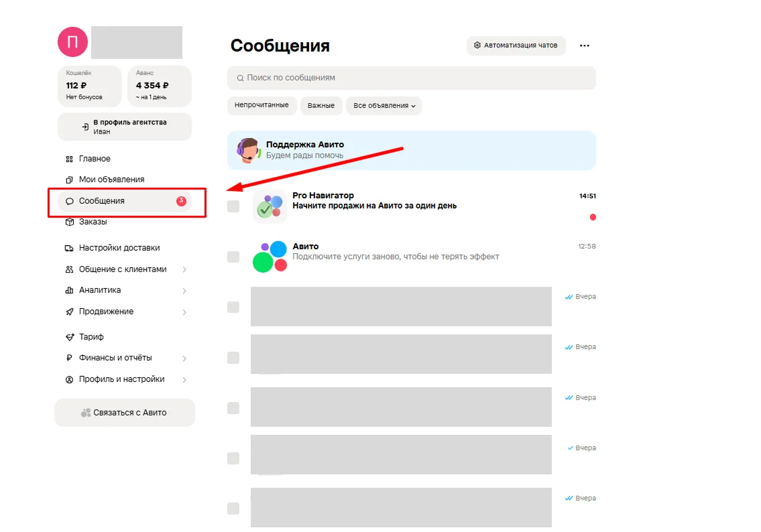Click the Поиск по сообщениям search field
This screenshot has width=761, height=532.
click(412, 78)
